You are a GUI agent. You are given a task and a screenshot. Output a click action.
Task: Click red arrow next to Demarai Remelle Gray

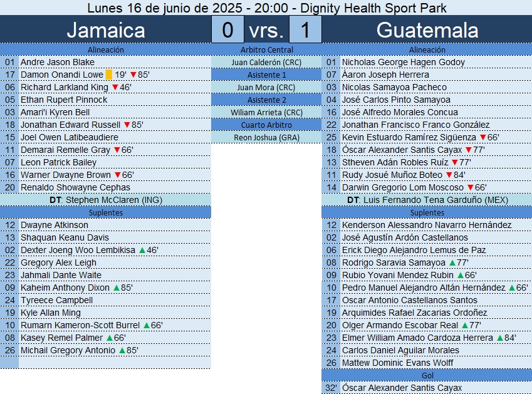pos(117,150)
